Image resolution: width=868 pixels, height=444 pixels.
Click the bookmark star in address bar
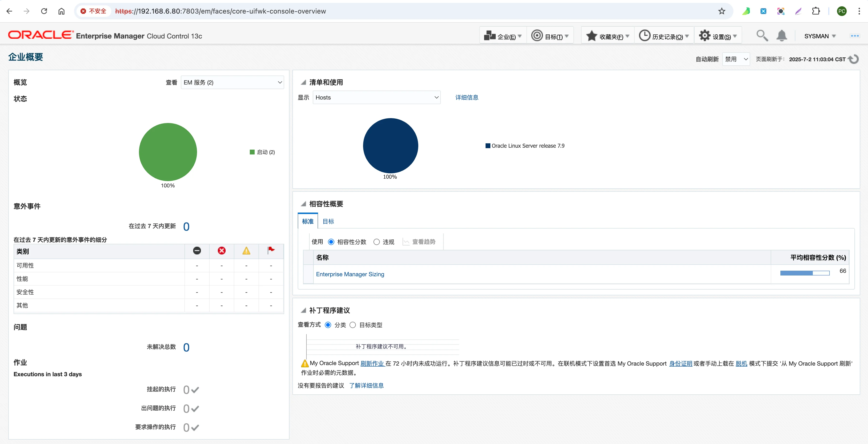coord(721,11)
